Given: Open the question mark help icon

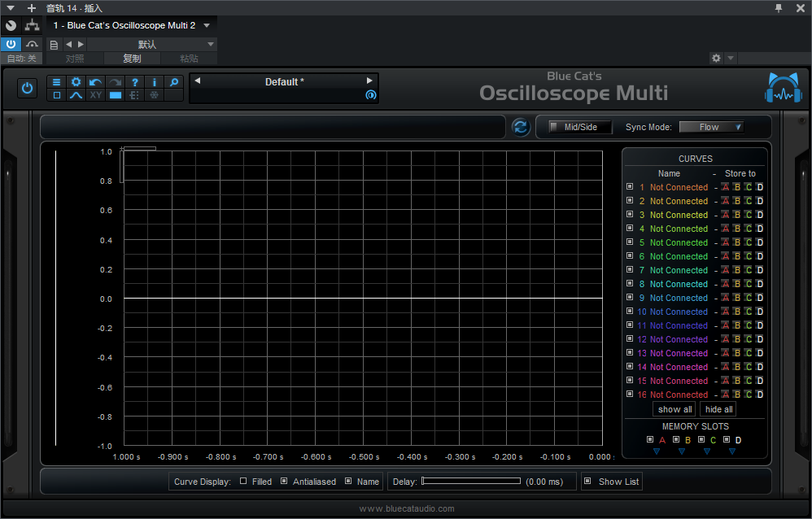Looking at the screenshot, I should tap(134, 82).
